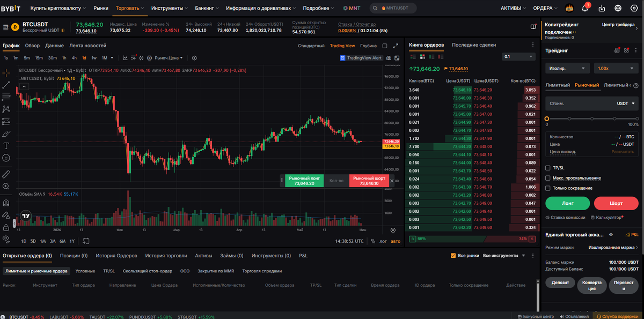The width and height of the screenshot is (644, 319).
Task: Open the user avatar menu
Action: pos(569,8)
